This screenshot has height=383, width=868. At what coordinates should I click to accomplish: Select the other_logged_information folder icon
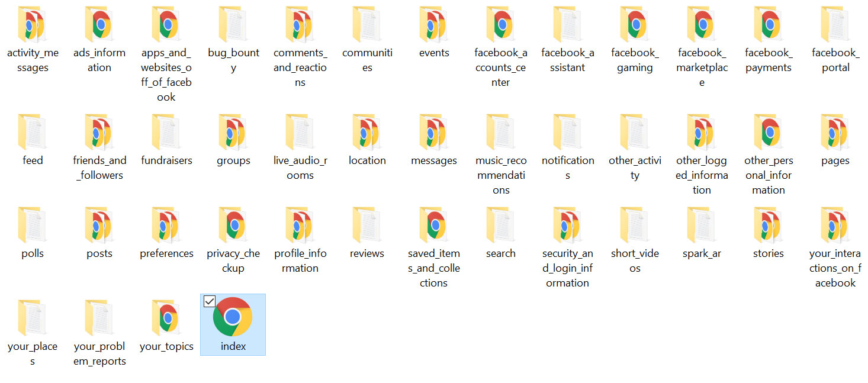(x=702, y=132)
